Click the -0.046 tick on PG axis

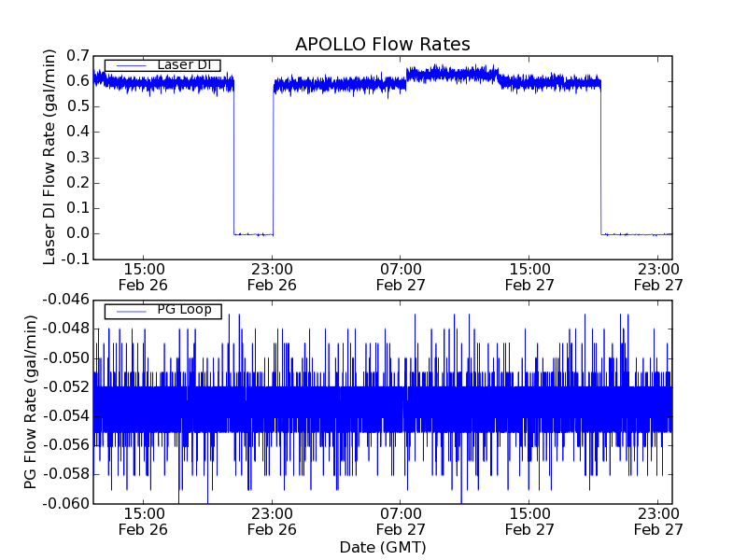[x=65, y=300]
